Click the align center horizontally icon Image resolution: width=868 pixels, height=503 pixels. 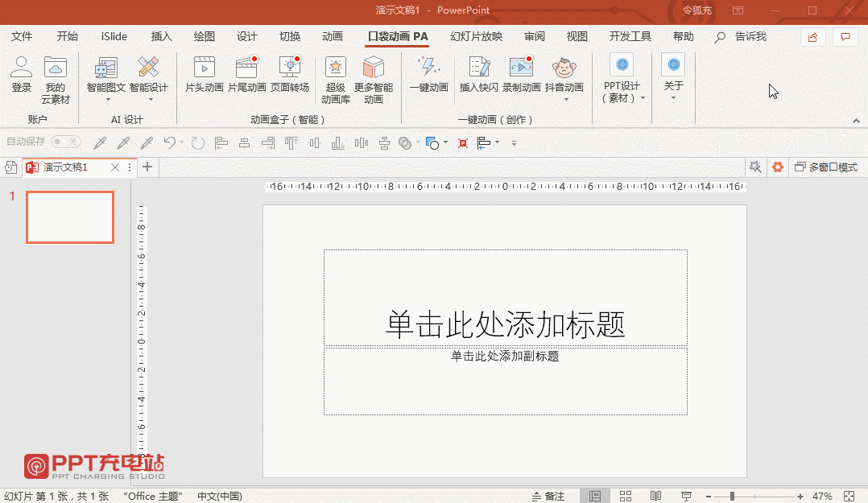point(244,143)
